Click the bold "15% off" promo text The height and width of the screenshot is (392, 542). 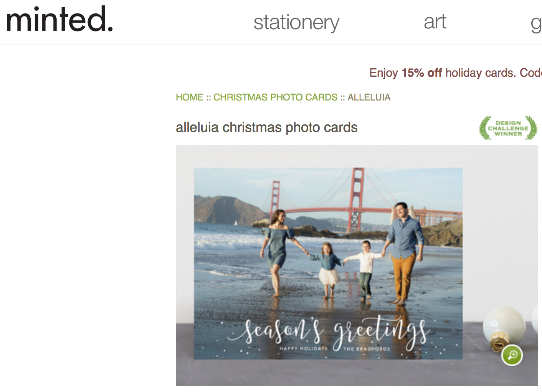coord(421,73)
